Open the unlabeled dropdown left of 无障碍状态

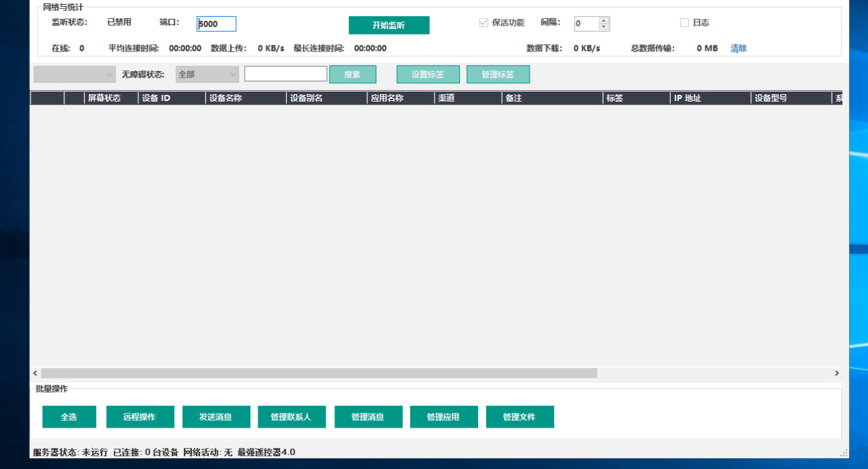[75, 75]
